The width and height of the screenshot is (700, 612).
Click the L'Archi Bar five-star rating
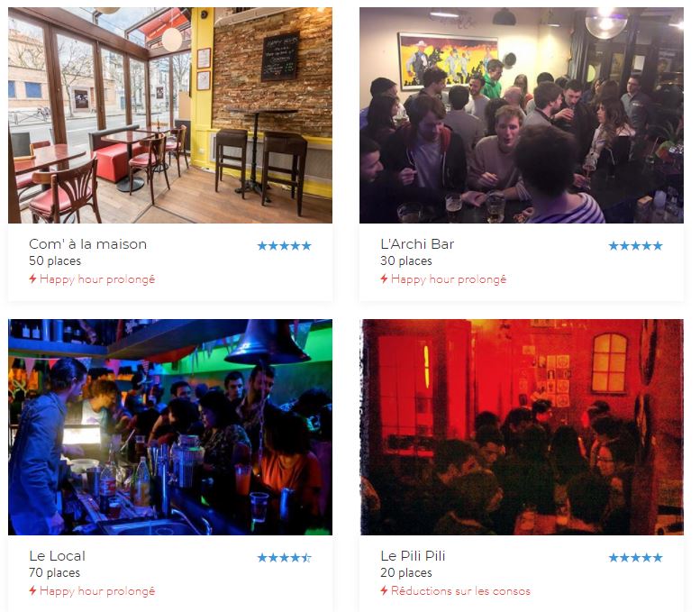635,246
